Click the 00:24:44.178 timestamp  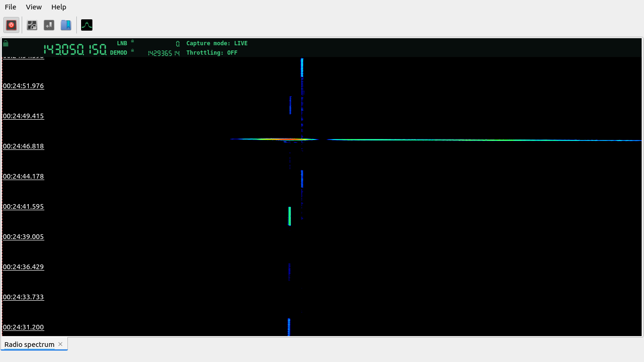pos(23,176)
